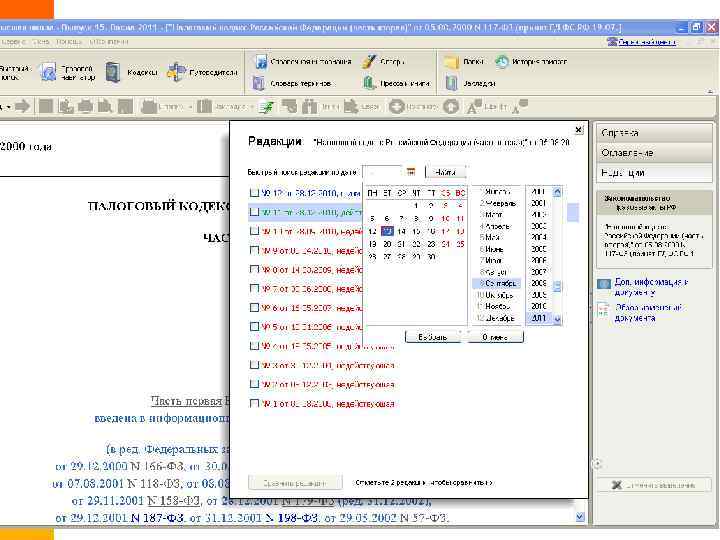
Task: Check edition № 5 недействующая checkbox
Action: [x=254, y=326]
